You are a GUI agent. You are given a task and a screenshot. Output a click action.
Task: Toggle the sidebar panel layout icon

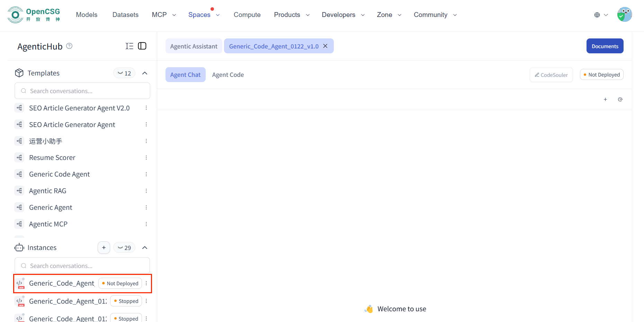142,46
